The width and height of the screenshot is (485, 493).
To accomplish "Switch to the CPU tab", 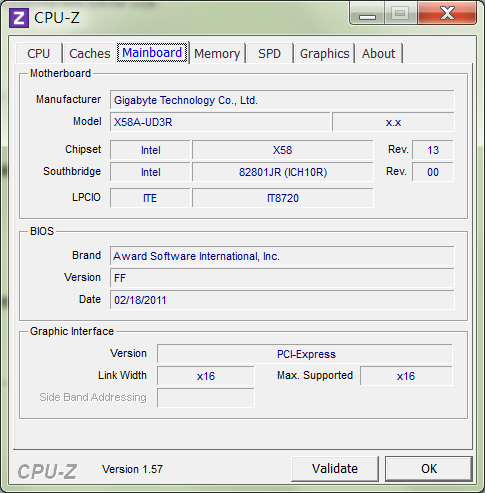I will click(x=39, y=53).
